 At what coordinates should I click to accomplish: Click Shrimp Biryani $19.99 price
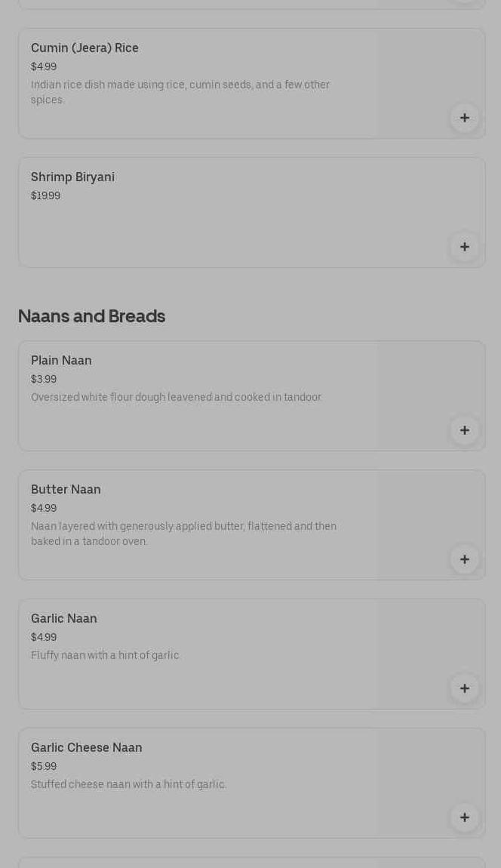[45, 196]
